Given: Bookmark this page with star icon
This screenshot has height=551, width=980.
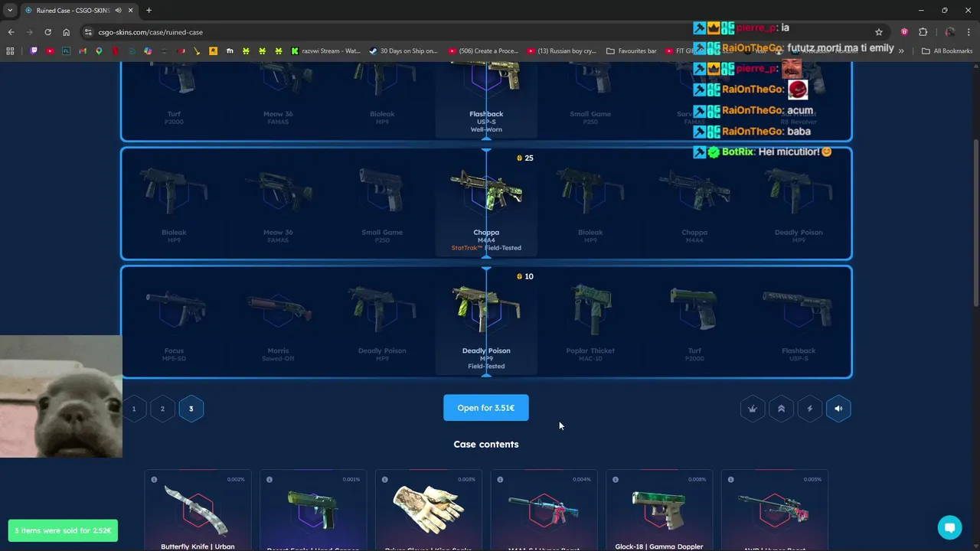Looking at the screenshot, I should click(879, 32).
